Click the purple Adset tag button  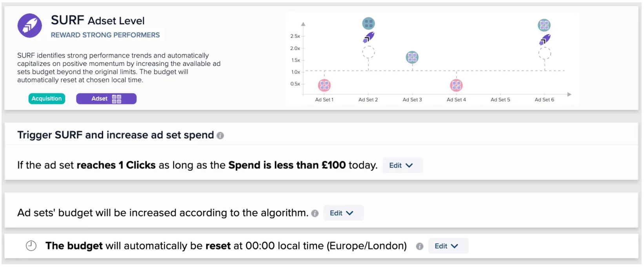pyautogui.click(x=106, y=99)
